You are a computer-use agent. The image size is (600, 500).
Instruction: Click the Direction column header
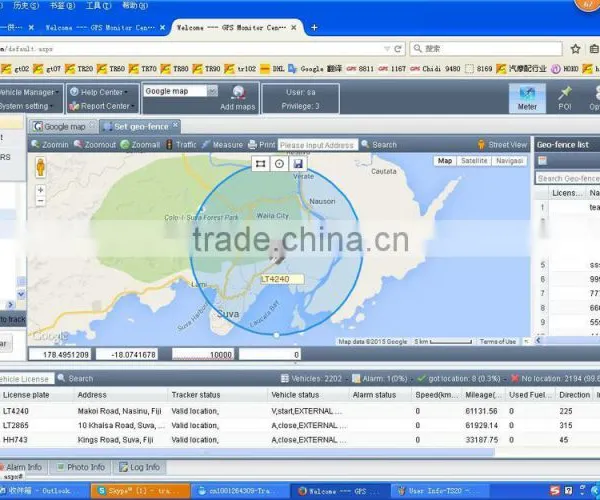pyautogui.click(x=574, y=395)
